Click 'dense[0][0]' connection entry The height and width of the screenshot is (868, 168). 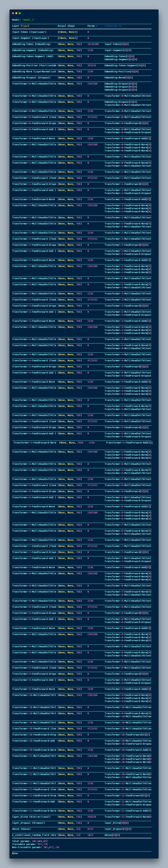(112, 835)
